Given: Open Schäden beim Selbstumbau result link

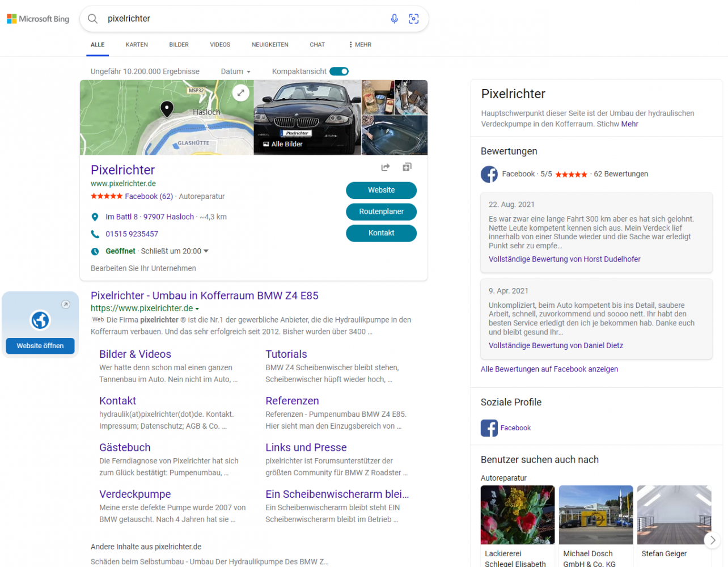Looking at the screenshot, I should [209, 562].
